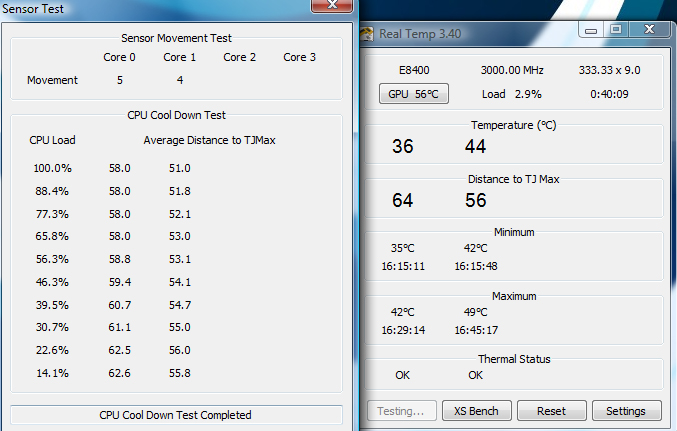677x431 pixels.
Task: Click the 77.3% CPU load row
Action: pos(52,214)
